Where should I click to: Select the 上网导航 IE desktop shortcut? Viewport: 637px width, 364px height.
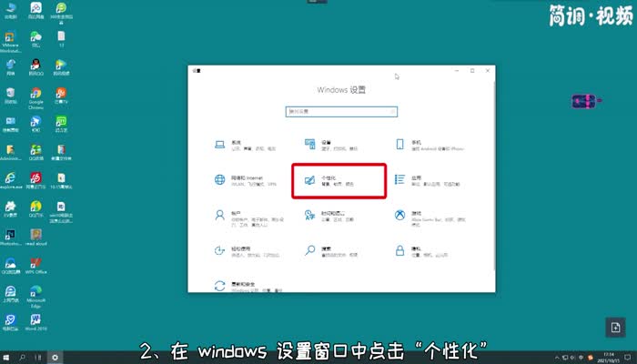pos(11,295)
